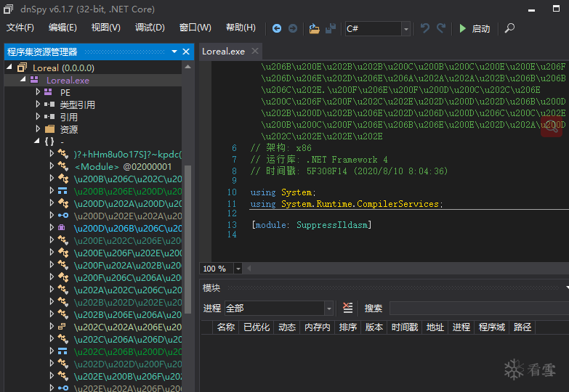
Task: Expand the 引用 tree node
Action: point(38,116)
